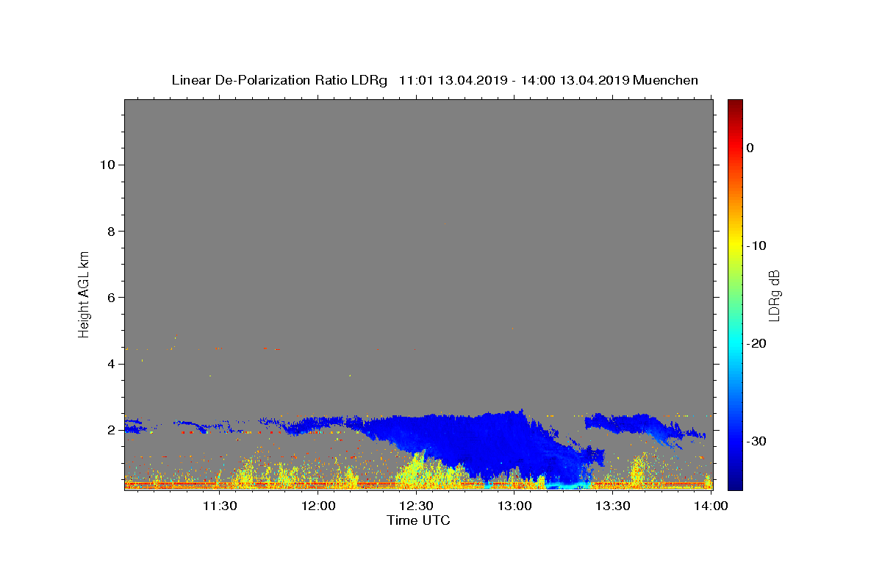The image size is (882, 588).
Task: Click the height tick label 6
Action: (110, 297)
